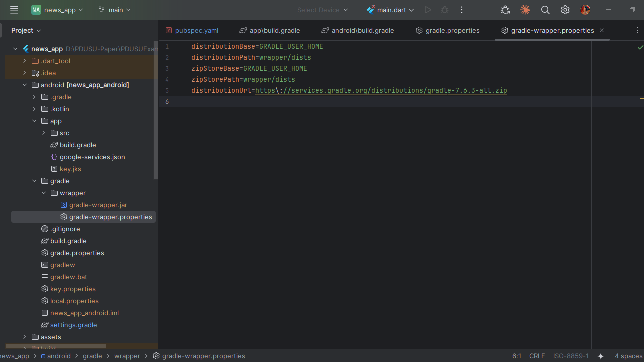Viewport: 644px width, 362px height.
Task: Open the Project view dropdown
Action: point(26,30)
